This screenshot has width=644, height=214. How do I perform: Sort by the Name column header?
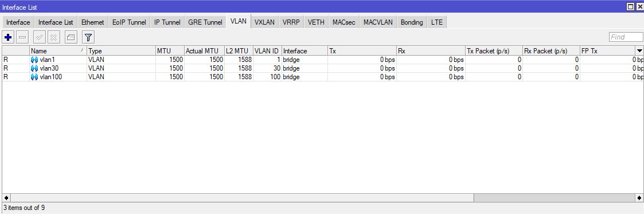click(58, 51)
